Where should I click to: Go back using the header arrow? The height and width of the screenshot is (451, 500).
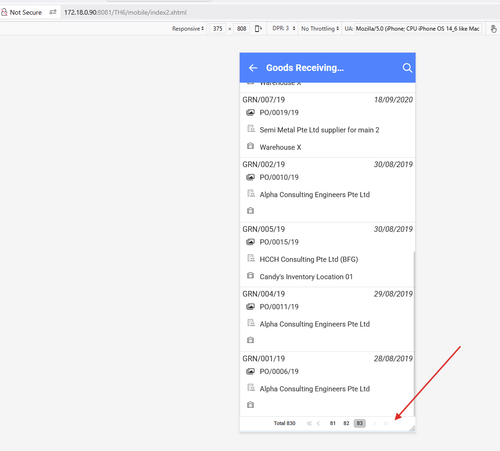click(x=253, y=68)
